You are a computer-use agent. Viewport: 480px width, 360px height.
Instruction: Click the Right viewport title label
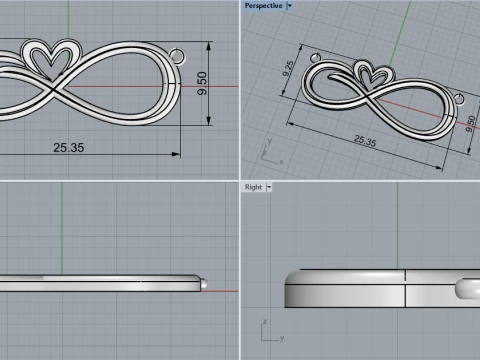click(x=253, y=187)
